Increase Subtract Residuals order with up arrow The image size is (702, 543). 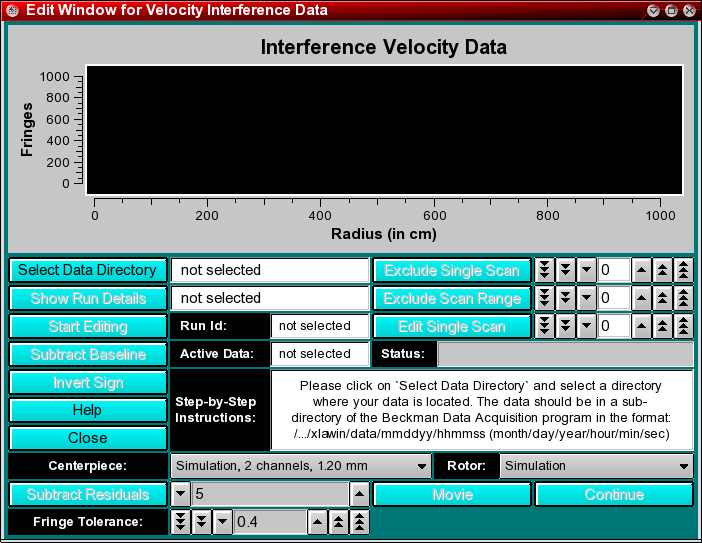tap(359, 494)
